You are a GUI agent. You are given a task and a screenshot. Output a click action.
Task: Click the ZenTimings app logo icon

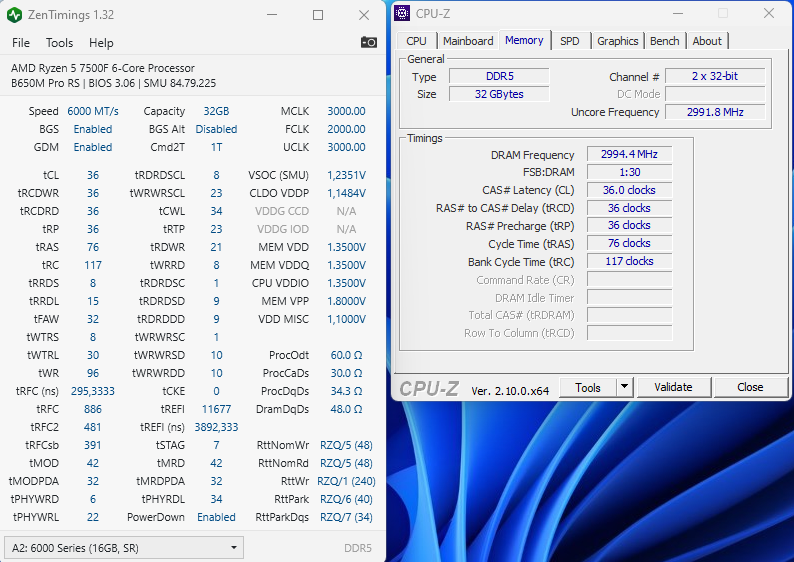pyautogui.click(x=14, y=15)
